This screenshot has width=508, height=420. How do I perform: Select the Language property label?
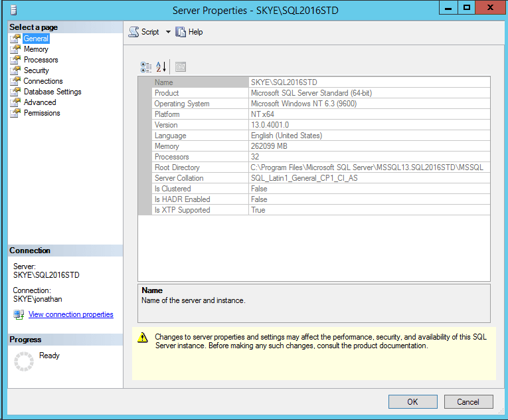point(170,136)
